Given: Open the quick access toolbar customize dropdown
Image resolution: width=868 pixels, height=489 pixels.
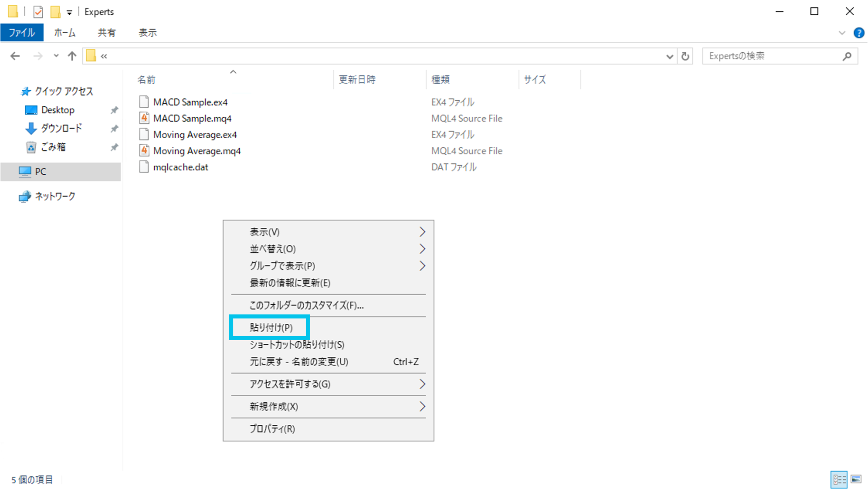Looking at the screenshot, I should coord(69,12).
